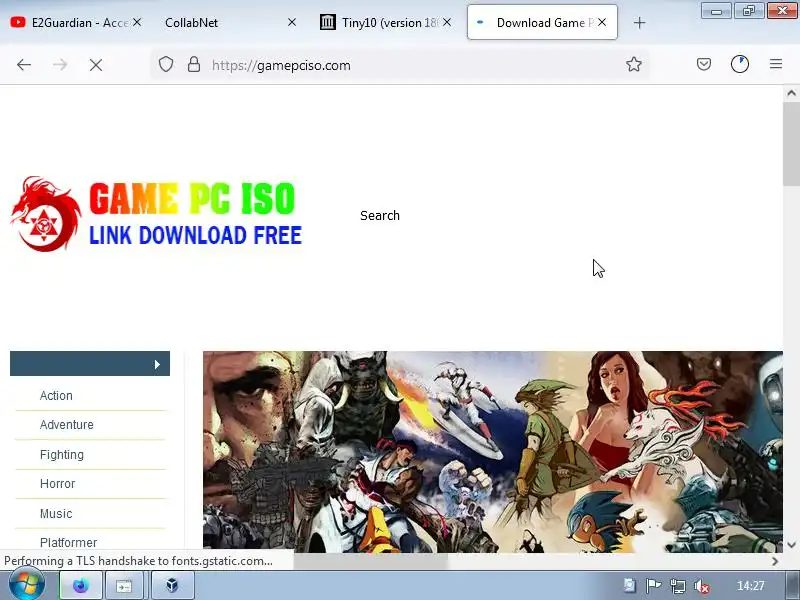Bookmark this page with the star
This screenshot has width=800, height=600.
(634, 64)
